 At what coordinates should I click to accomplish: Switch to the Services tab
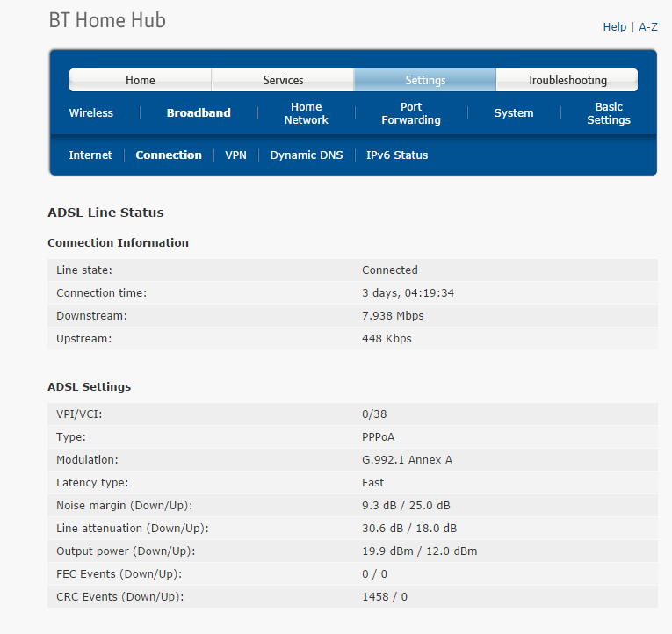click(x=283, y=80)
